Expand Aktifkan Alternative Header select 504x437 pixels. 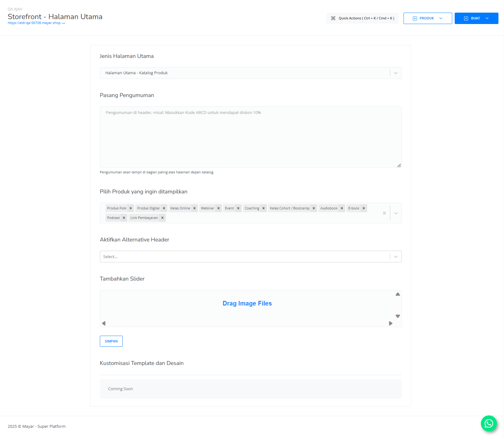396,257
